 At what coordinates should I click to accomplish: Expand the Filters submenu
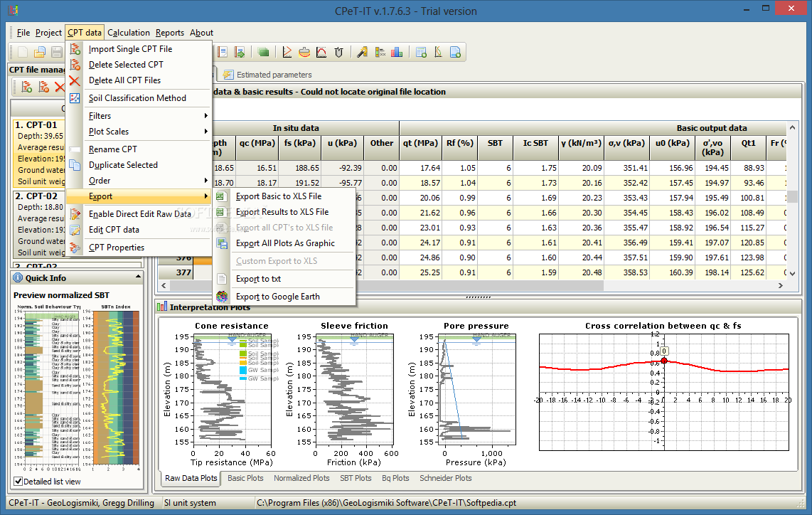point(139,116)
